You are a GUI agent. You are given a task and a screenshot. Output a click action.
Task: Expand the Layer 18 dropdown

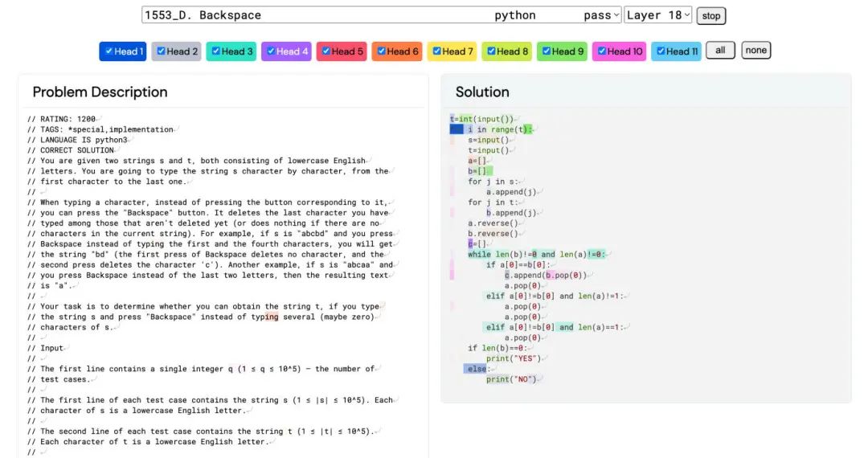(x=657, y=15)
